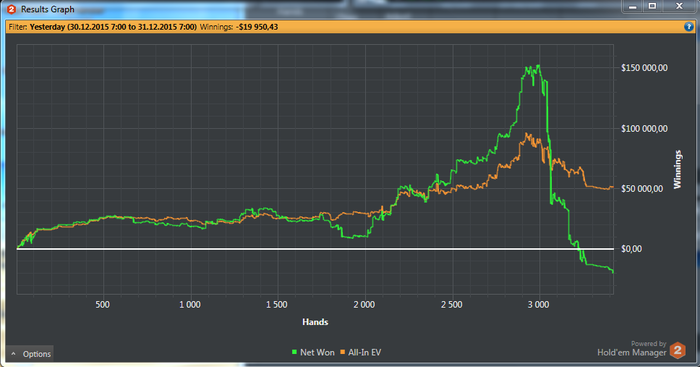The image size is (700, 367).
Task: Click the 2 000 hands axis label
Action: point(364,304)
